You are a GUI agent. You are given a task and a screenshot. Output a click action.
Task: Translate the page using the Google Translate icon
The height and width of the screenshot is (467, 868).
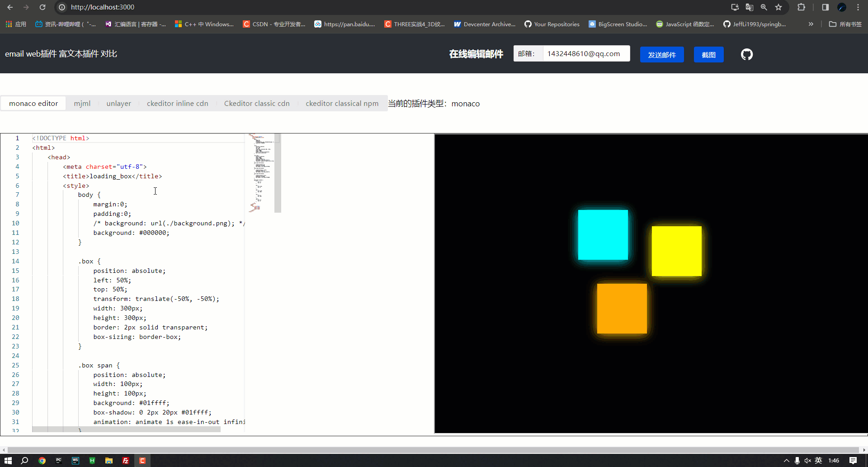(x=750, y=7)
